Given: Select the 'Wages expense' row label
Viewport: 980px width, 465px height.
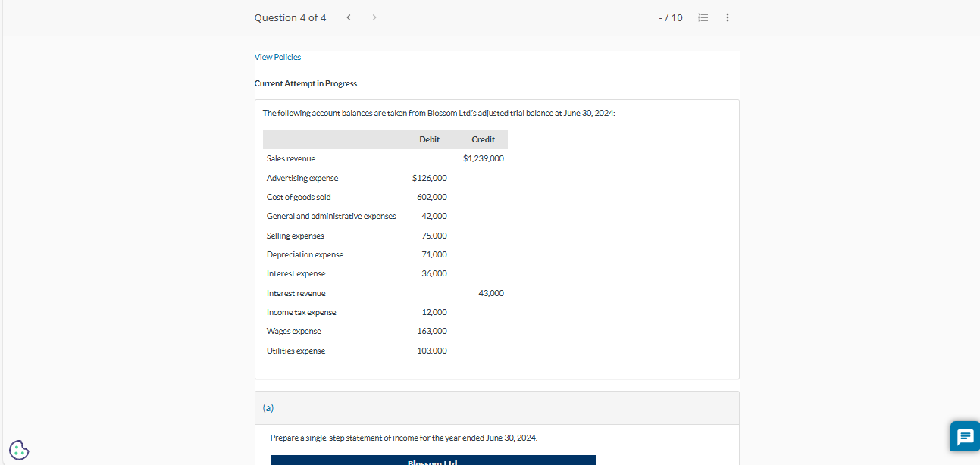Looking at the screenshot, I should pos(294,331).
